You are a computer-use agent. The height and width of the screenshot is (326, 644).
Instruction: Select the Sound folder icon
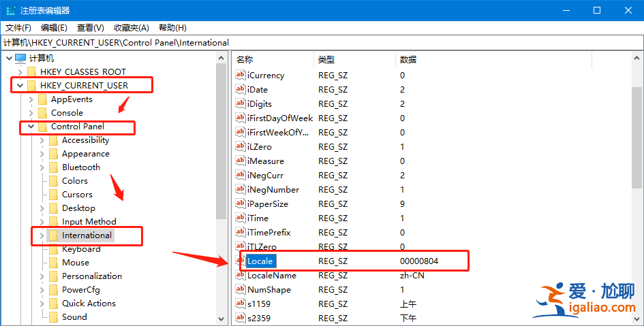point(53,317)
